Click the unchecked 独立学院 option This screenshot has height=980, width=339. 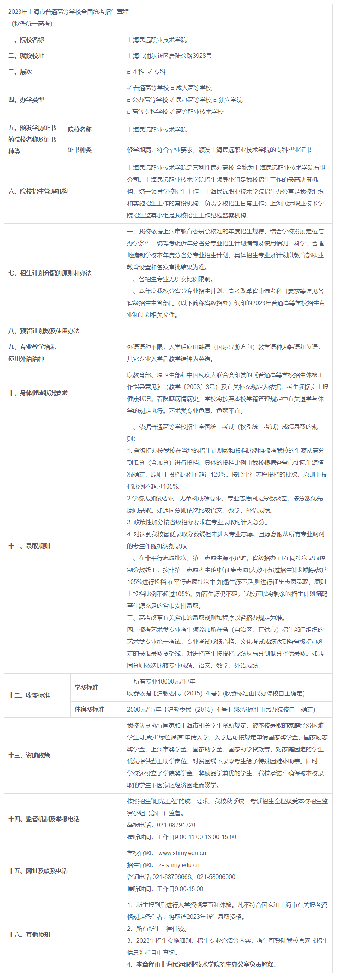[x=228, y=100]
